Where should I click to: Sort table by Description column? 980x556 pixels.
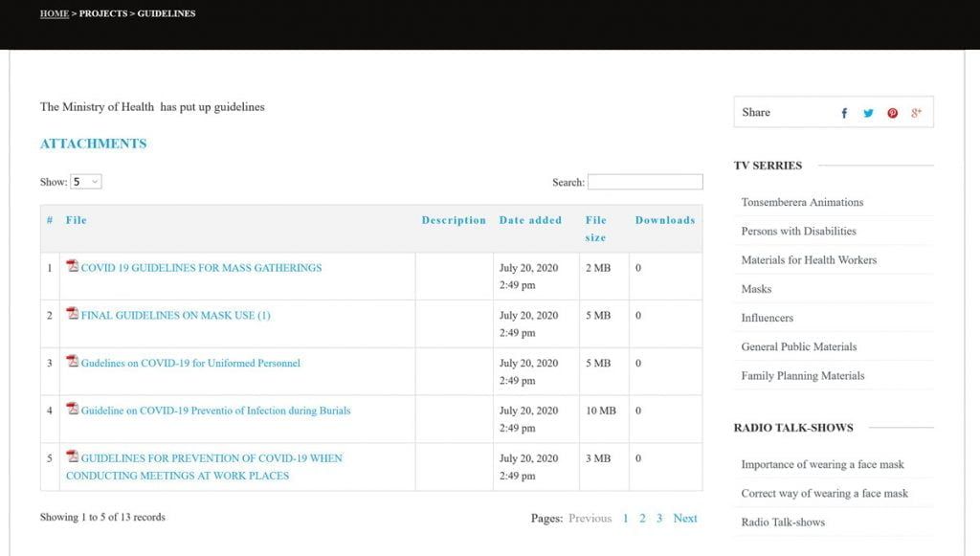point(454,220)
